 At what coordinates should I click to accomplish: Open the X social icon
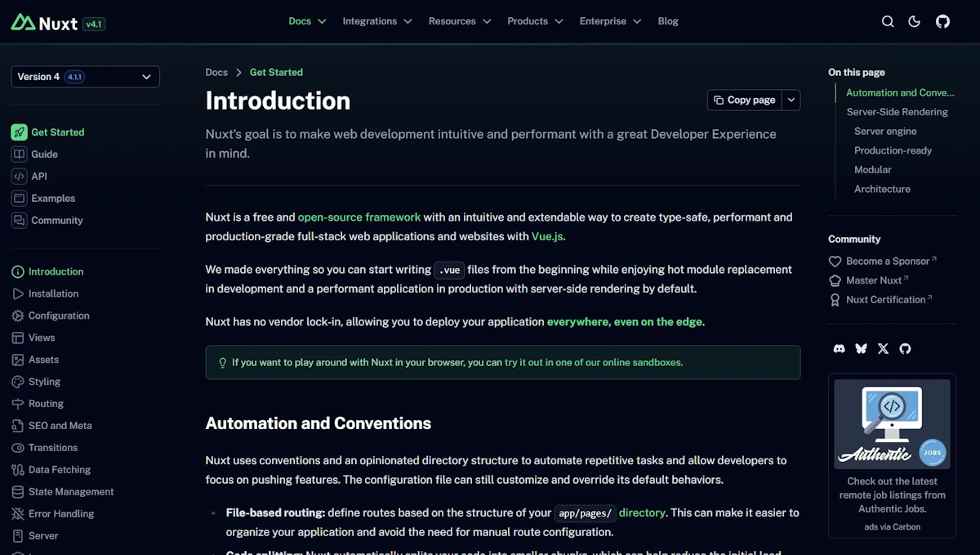coord(883,348)
